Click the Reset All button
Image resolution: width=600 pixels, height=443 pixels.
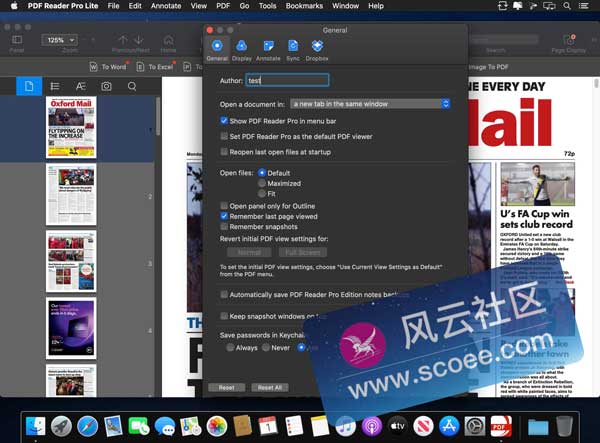(270, 388)
